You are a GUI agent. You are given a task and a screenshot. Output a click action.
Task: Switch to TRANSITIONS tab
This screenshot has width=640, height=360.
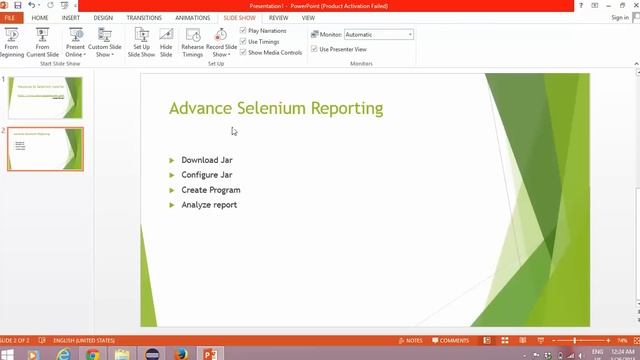click(144, 18)
